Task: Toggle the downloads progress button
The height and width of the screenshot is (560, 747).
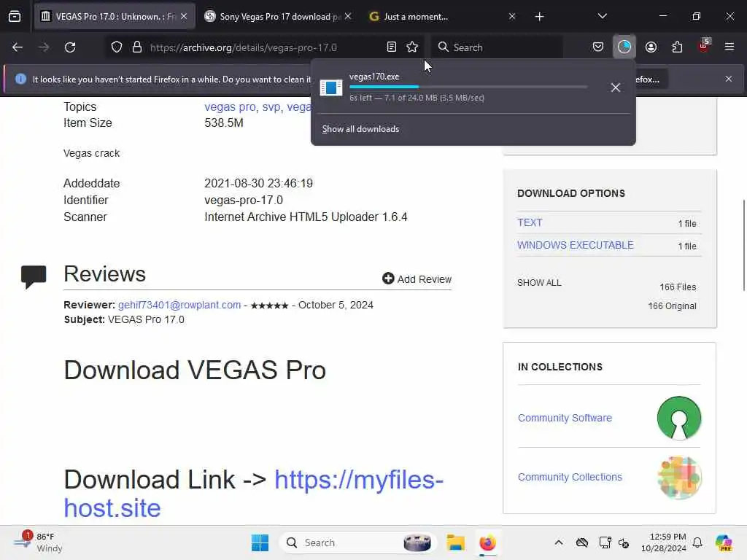Action: coord(624,47)
